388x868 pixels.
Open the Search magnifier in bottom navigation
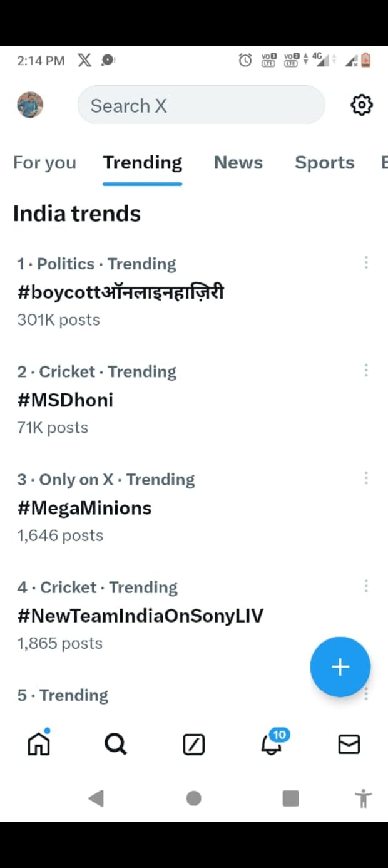[116, 744]
